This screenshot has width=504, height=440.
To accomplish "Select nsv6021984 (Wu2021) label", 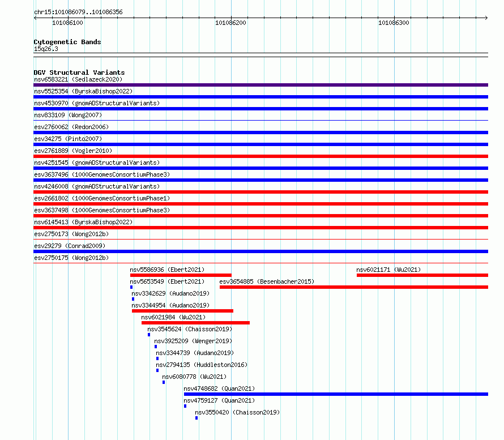I will point(173,317).
